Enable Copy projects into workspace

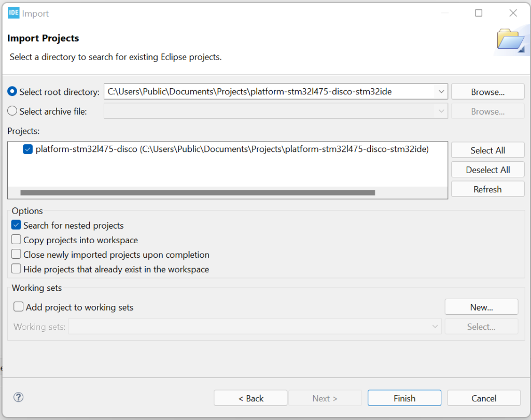[16, 240]
